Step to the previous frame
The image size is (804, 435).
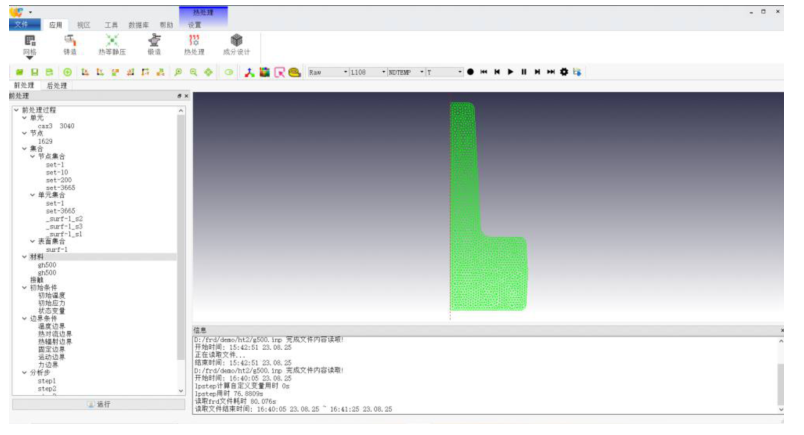(x=497, y=72)
